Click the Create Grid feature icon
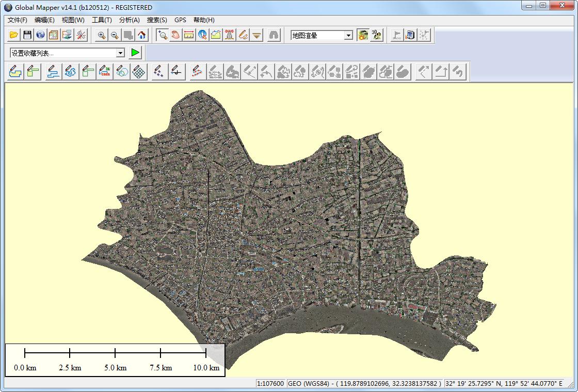The image size is (578, 392). [x=138, y=72]
